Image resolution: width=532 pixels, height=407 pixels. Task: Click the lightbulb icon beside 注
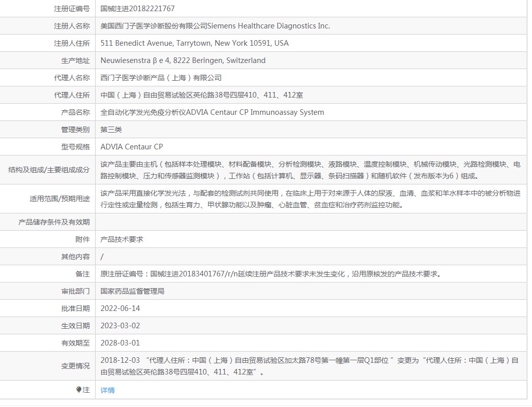pyautogui.click(x=79, y=390)
